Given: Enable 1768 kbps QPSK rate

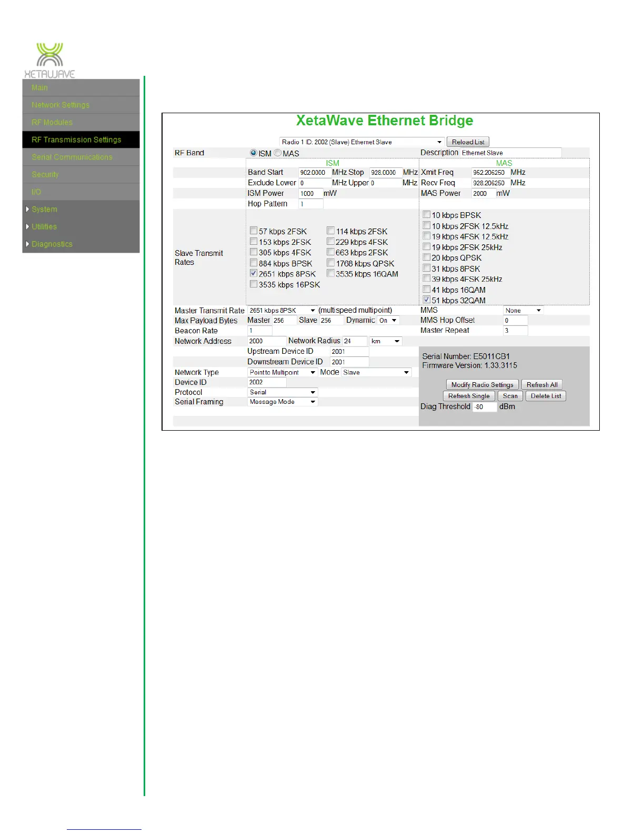Looking at the screenshot, I should click(330, 263).
